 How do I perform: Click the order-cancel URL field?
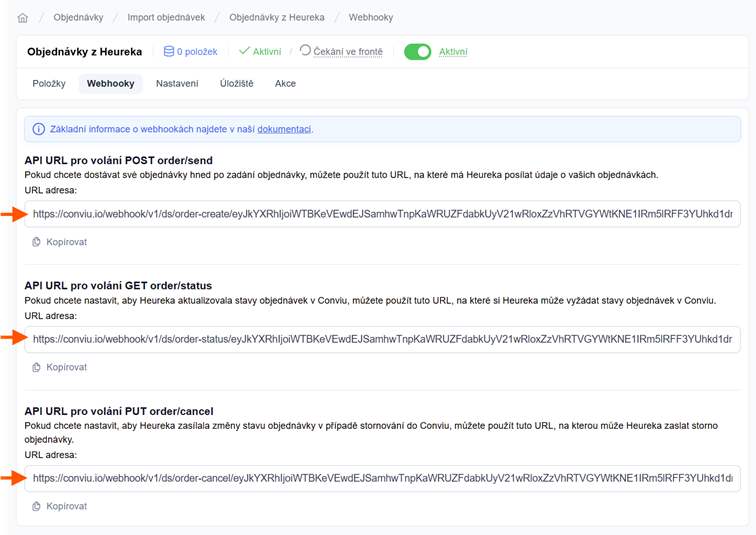382,478
